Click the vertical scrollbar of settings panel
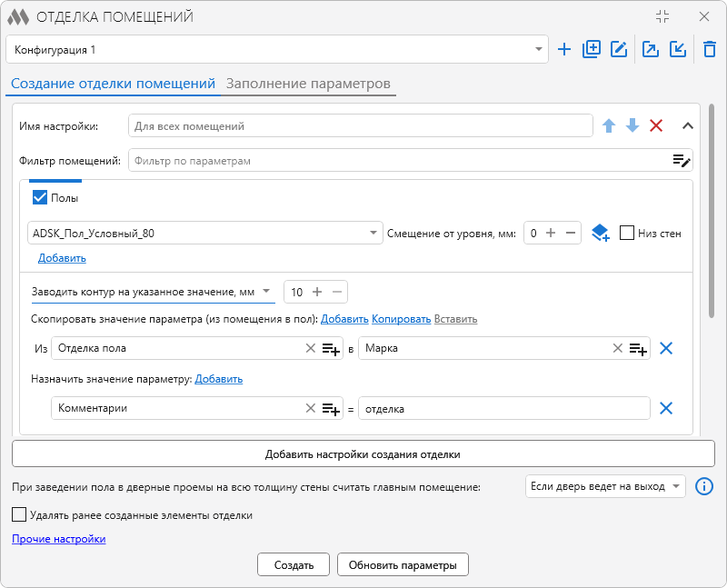 click(x=712, y=211)
